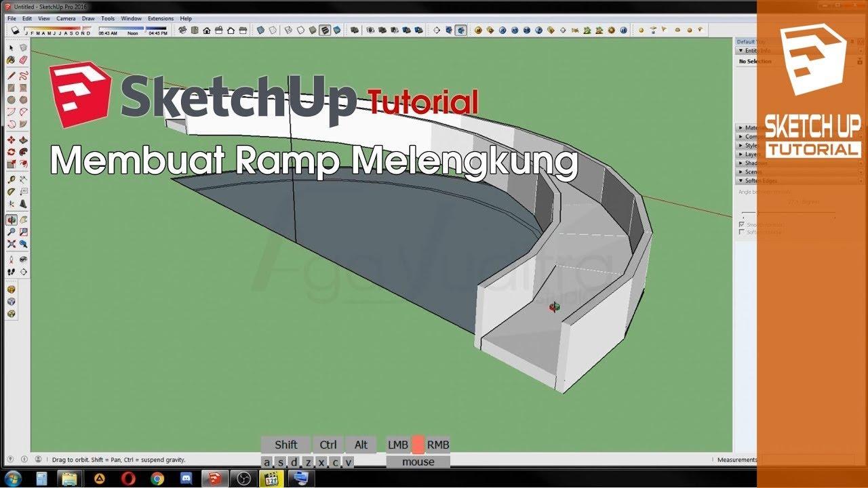This screenshot has height=488, width=868.
Task: Select the Freehand tool
Action: tap(24, 75)
